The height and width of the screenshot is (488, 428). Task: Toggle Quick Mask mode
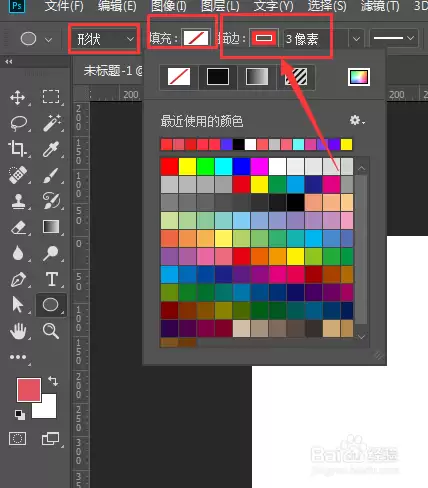click(17, 439)
